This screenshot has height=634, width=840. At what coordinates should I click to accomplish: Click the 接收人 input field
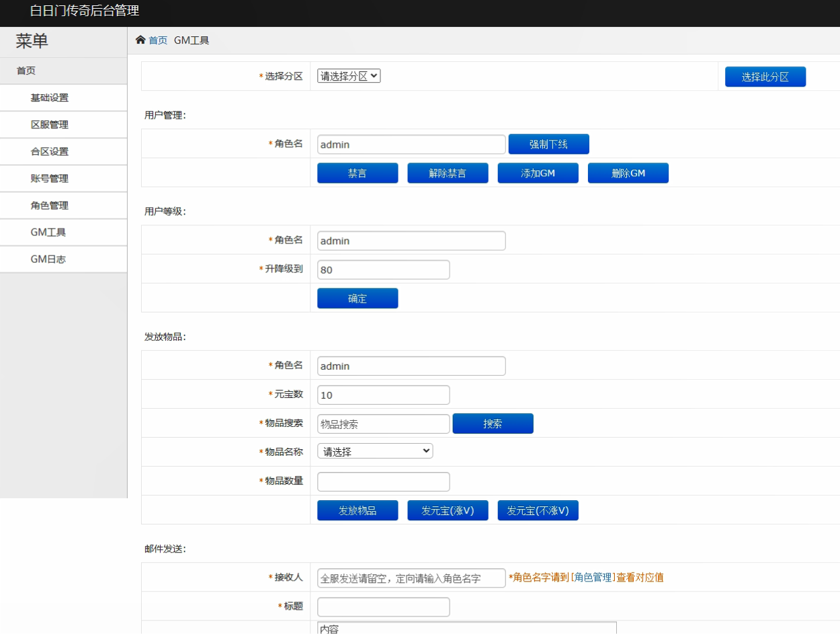pos(411,578)
